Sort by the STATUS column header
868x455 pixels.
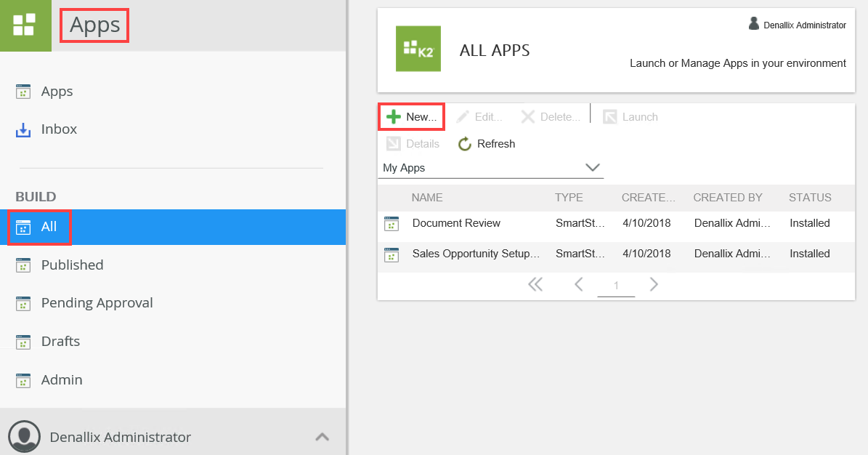pyautogui.click(x=810, y=198)
